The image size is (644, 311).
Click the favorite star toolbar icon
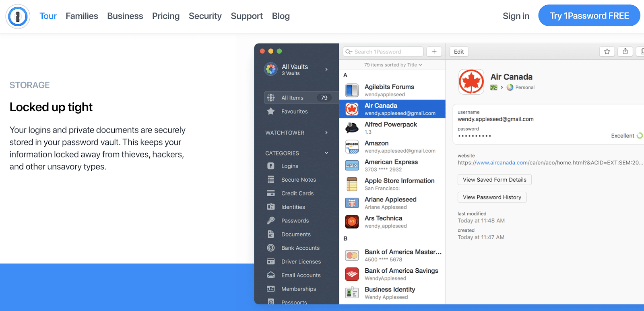(x=607, y=52)
